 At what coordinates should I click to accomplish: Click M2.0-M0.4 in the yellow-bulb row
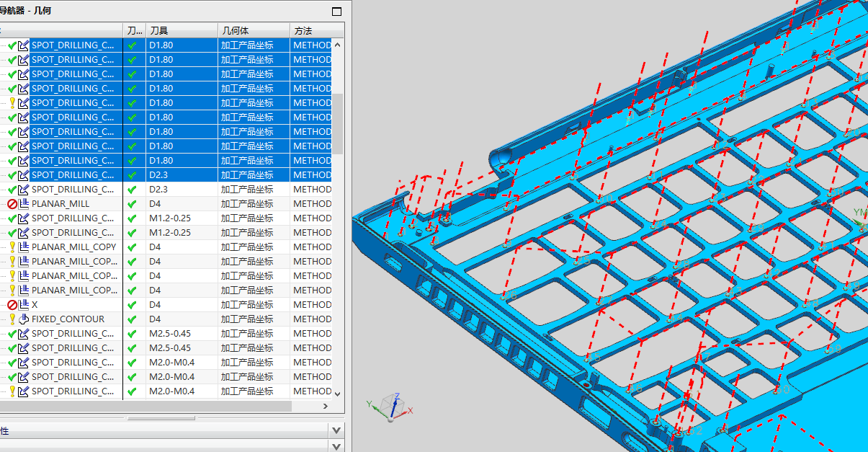(x=171, y=391)
